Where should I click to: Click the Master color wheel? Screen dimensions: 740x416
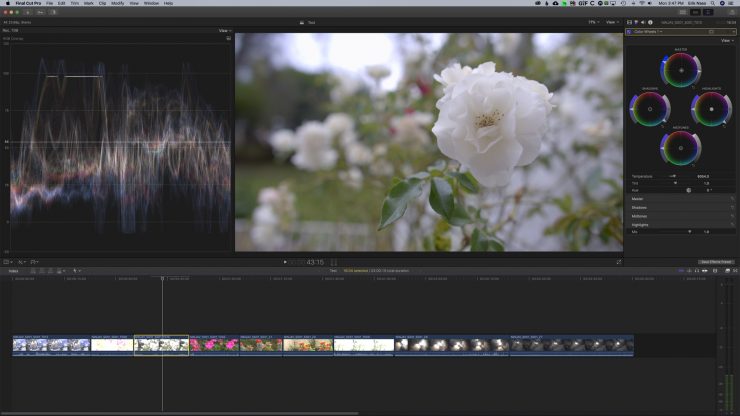680,70
